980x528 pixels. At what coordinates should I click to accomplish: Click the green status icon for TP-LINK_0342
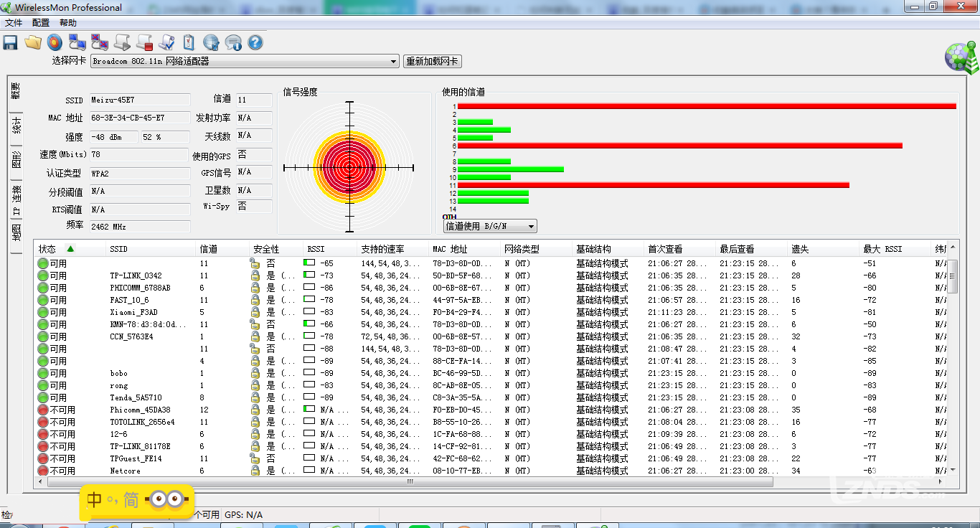(43, 275)
